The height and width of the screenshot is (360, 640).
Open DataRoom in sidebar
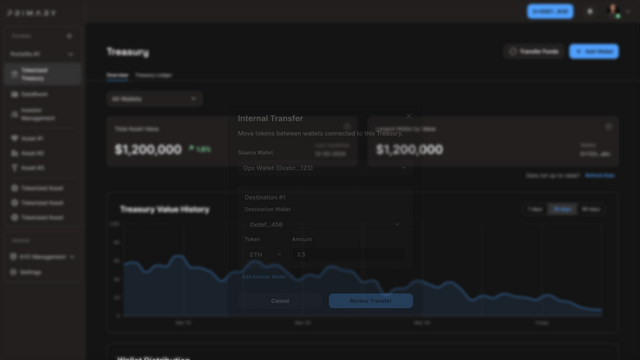tap(42, 94)
